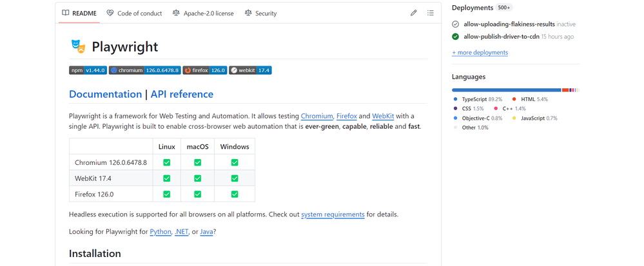Click the Windows column header
644x266 pixels.
click(x=235, y=147)
